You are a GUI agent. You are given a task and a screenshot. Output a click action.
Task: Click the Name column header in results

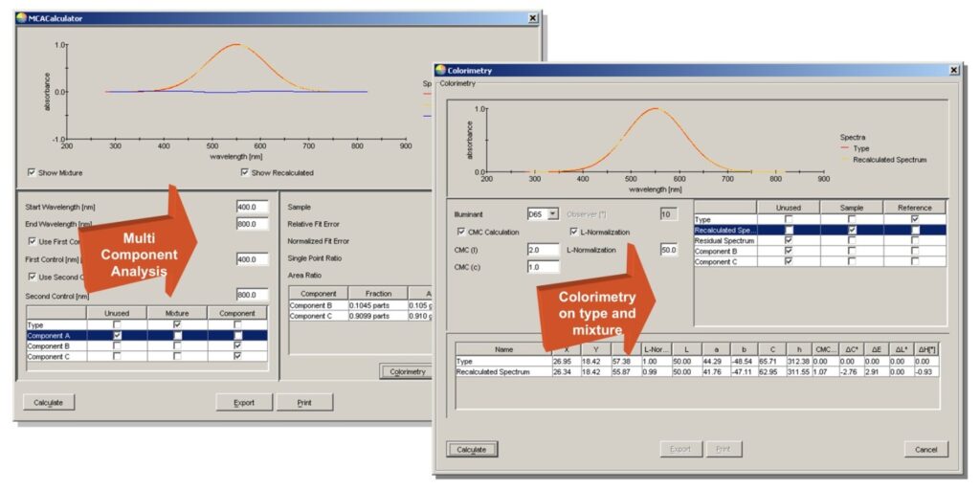tap(503, 350)
